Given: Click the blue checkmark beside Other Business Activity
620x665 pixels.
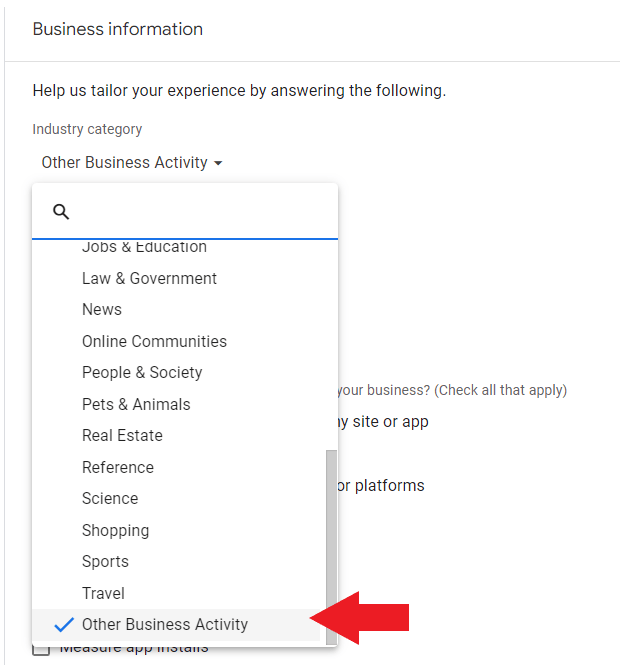Looking at the screenshot, I should [64, 625].
